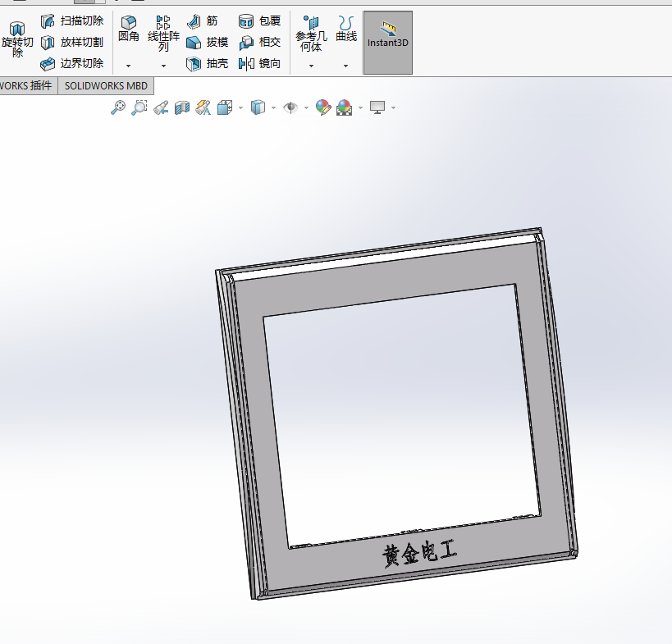Click the Dynamic Annotation Views icon
Image resolution: width=672 pixels, height=644 pixels.
click(x=203, y=107)
